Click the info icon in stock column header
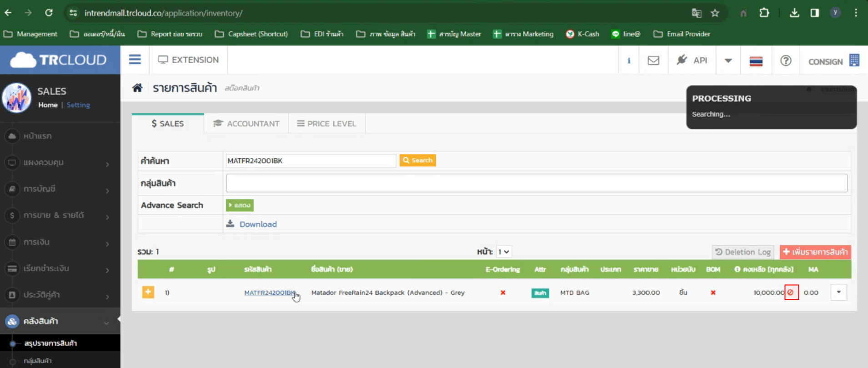 point(737,269)
